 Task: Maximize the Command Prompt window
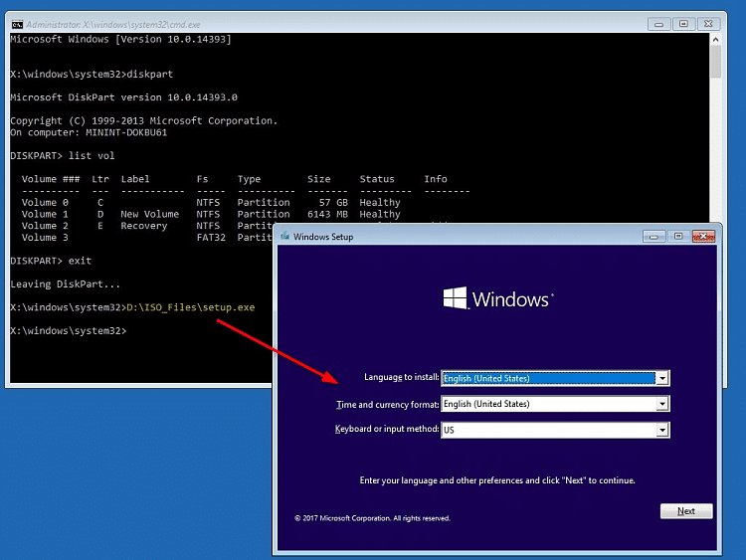point(683,23)
